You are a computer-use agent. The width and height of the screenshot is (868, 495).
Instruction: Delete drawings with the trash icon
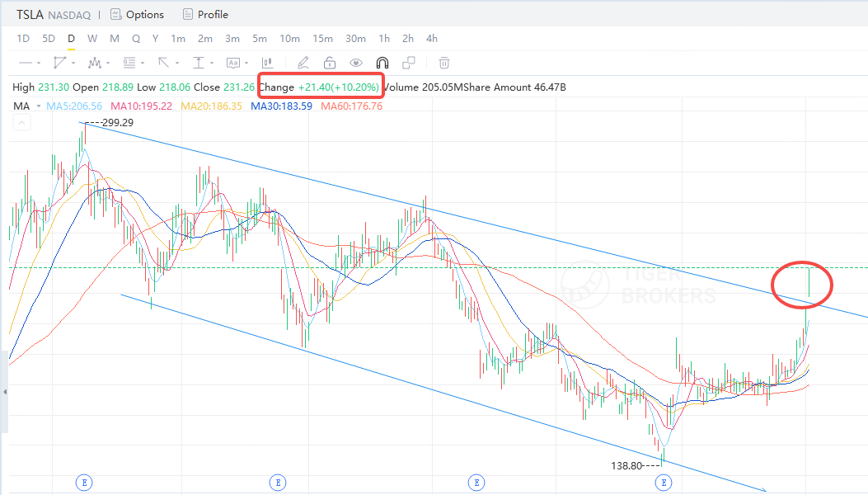pos(444,63)
